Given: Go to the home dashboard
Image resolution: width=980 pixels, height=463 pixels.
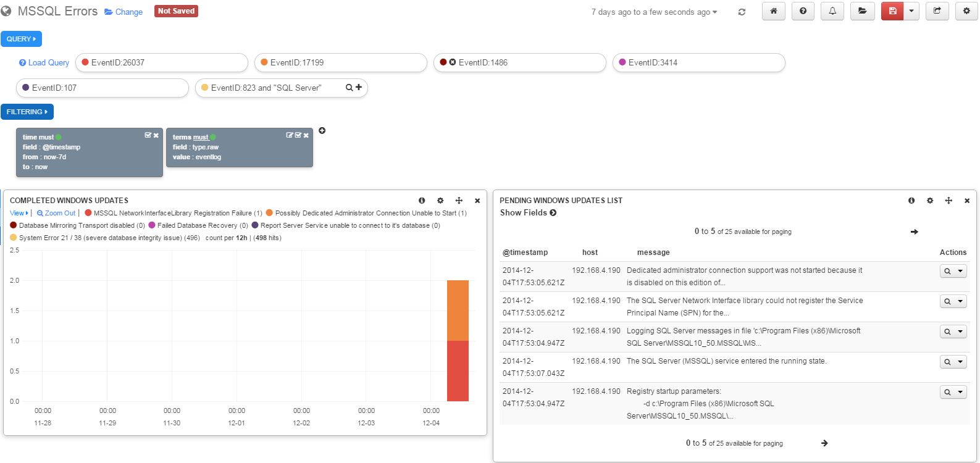Looking at the screenshot, I should 773,11.
